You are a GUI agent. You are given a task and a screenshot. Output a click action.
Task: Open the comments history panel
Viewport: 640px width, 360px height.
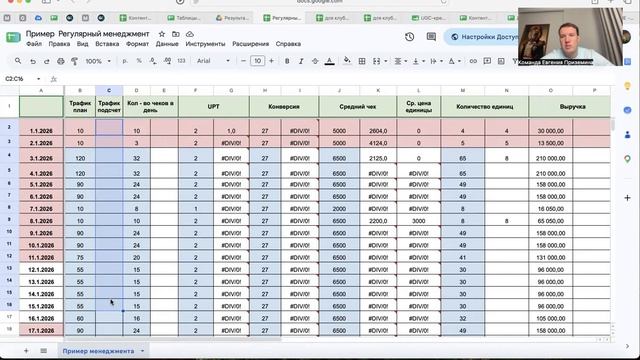tap(431, 37)
